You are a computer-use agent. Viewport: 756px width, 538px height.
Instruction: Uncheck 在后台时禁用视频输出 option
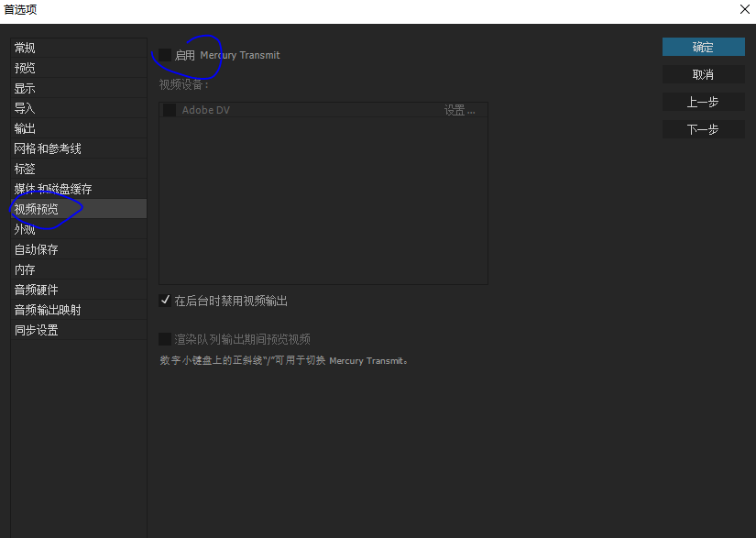[165, 301]
